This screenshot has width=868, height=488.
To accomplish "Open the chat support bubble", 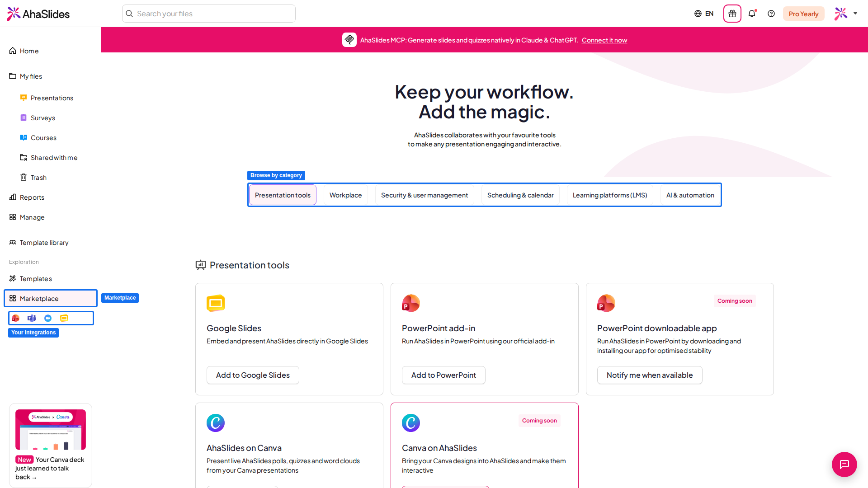I will click(x=844, y=464).
